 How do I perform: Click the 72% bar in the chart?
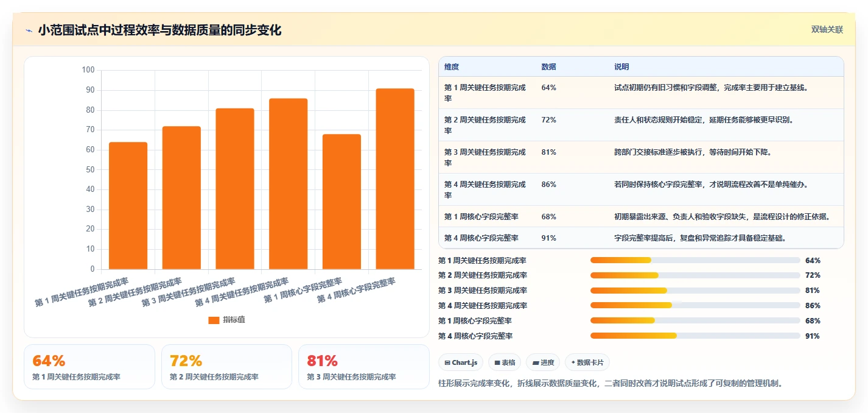[x=181, y=197]
